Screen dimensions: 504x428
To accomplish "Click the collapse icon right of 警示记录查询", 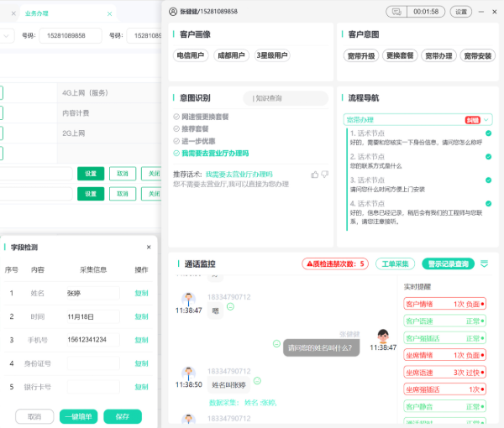I will click(484, 264).
